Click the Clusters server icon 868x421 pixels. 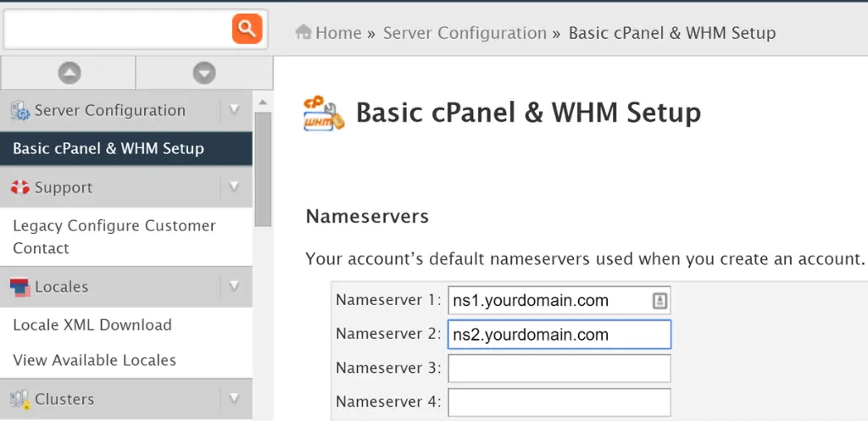pos(20,399)
